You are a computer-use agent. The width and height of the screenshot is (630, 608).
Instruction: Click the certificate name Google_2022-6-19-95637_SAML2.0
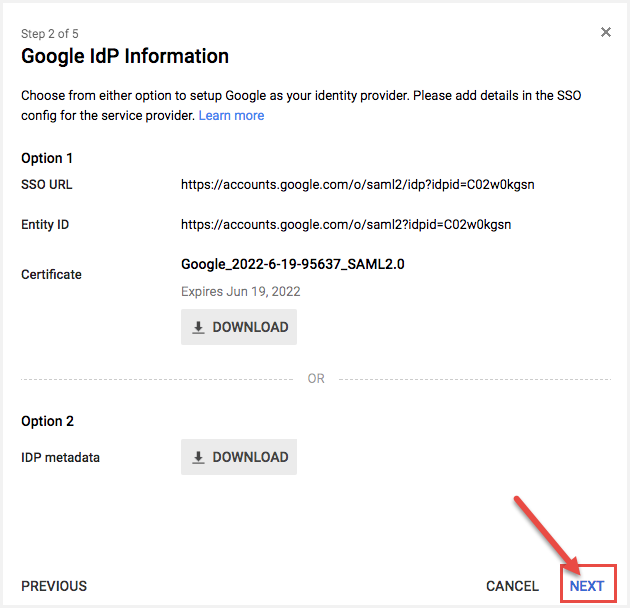[x=292, y=264]
